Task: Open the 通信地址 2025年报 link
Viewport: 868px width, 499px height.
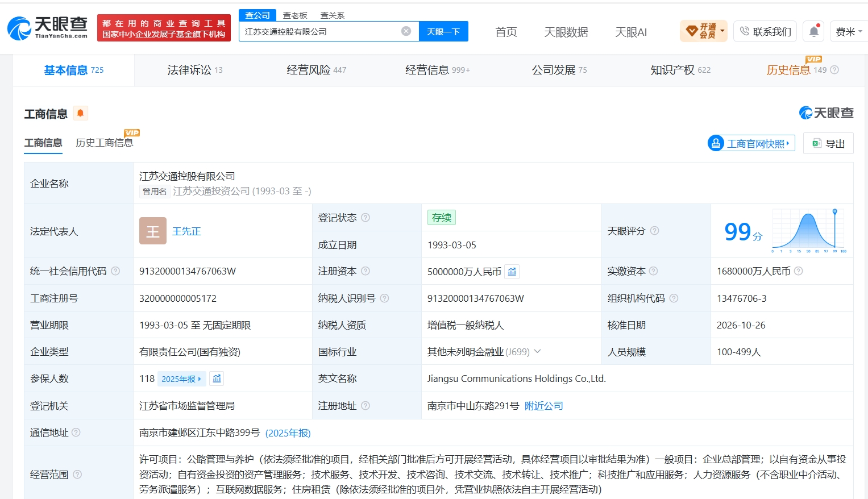Action: [x=288, y=433]
